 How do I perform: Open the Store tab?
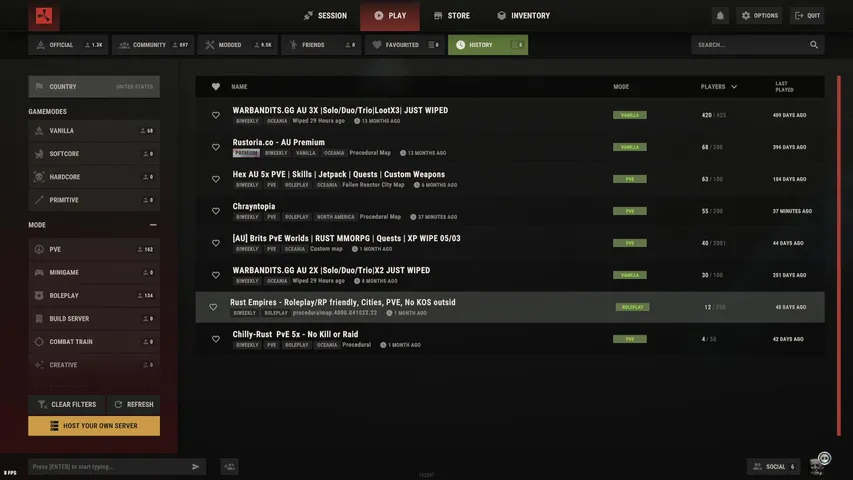pos(452,16)
